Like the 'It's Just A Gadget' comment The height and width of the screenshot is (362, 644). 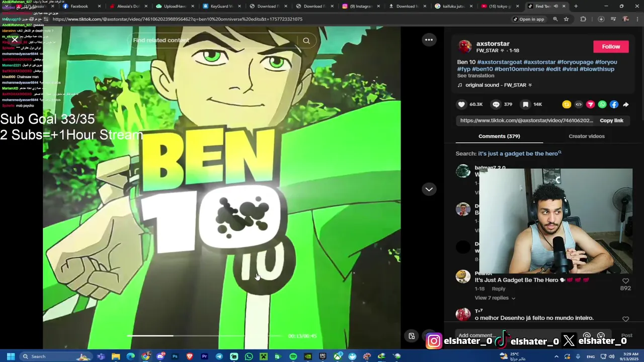[625, 281]
